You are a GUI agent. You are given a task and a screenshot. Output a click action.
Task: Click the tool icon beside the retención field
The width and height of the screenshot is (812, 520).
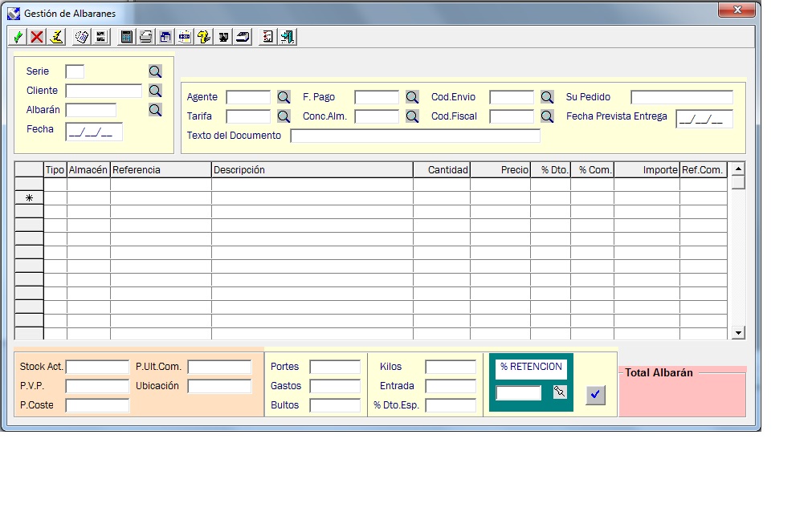560,392
